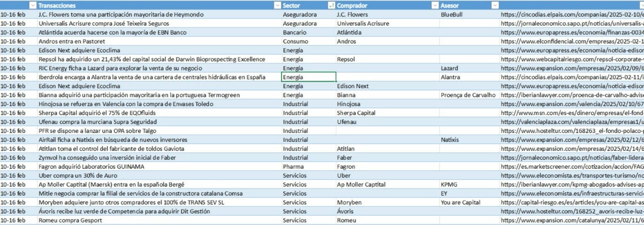This screenshot has height=225, width=644.
Task: Select the 'KPMG' Asesor cell
Action: 469,184
